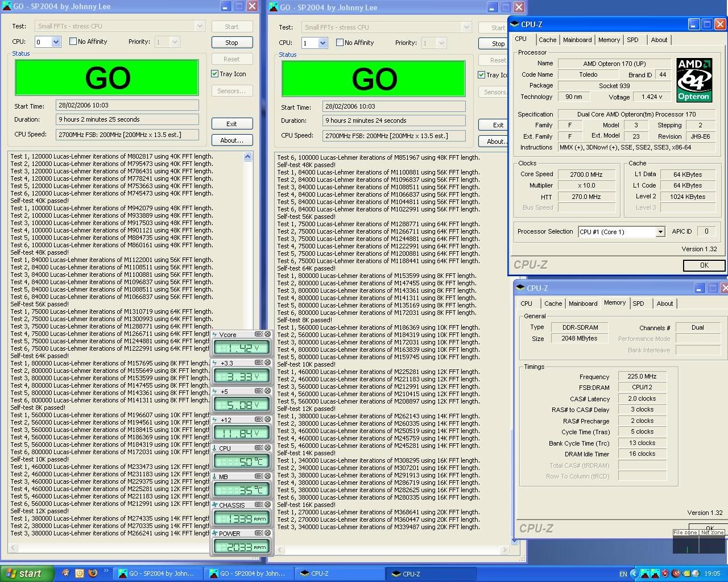Image resolution: width=728 pixels, height=582 pixels.
Task: Stop the stress test in the CPU 1 window
Action: point(495,43)
